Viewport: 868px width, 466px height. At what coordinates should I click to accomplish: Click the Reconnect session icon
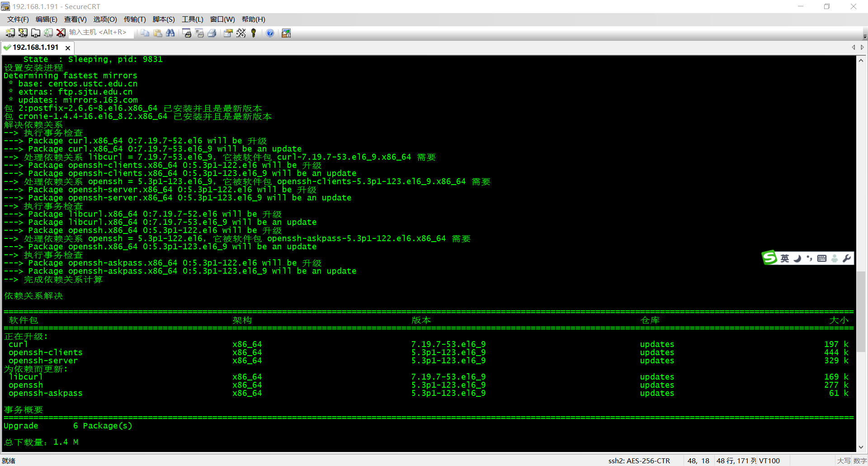[48, 33]
